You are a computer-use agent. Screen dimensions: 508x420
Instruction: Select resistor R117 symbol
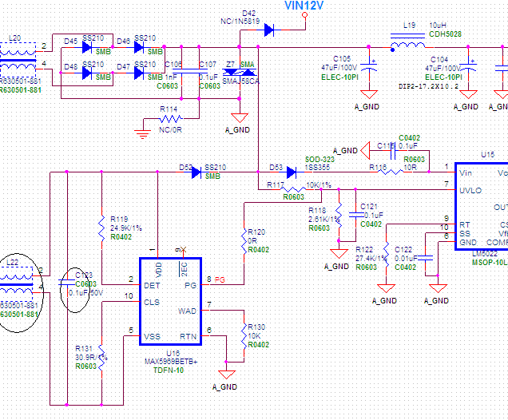[x=293, y=189]
